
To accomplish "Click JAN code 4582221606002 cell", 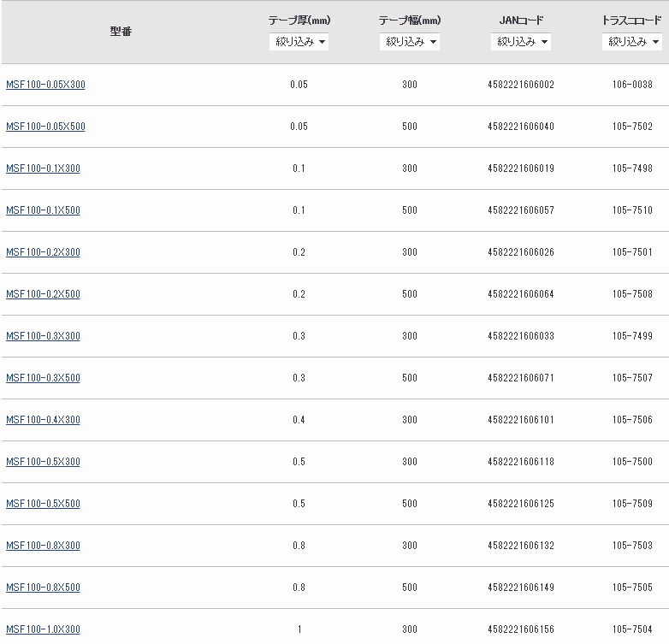I will pyautogui.click(x=520, y=85).
